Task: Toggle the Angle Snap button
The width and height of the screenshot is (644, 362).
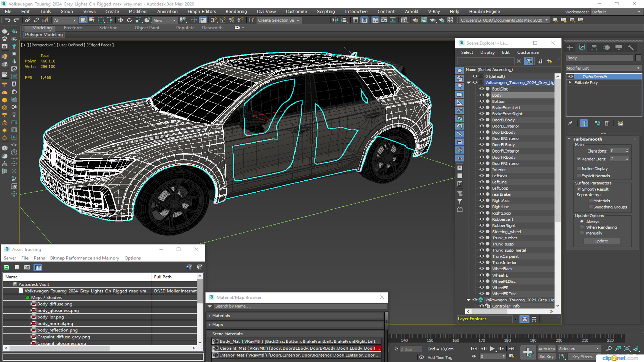Action: [222, 20]
